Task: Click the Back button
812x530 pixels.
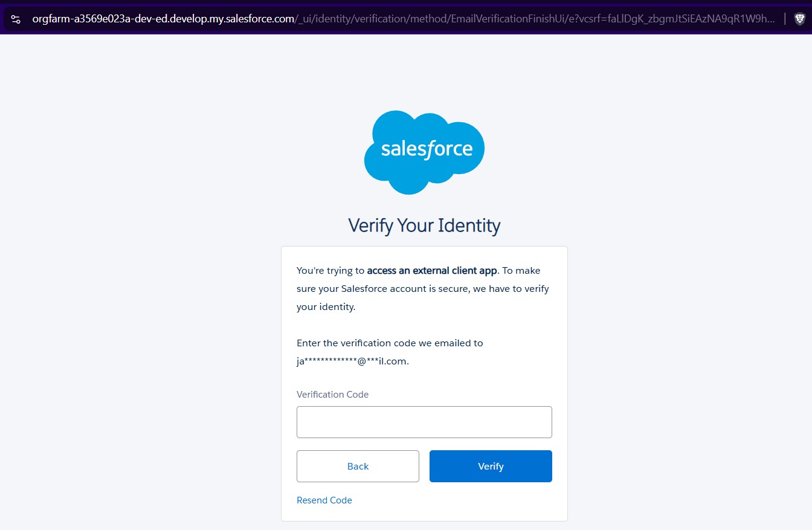Action: (x=358, y=466)
